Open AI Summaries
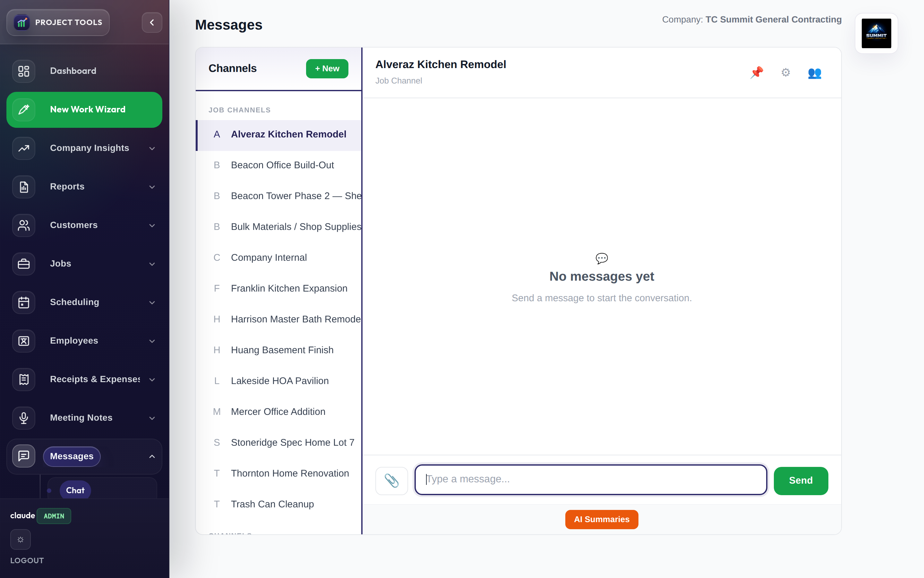Image resolution: width=924 pixels, height=578 pixels. coord(601,519)
